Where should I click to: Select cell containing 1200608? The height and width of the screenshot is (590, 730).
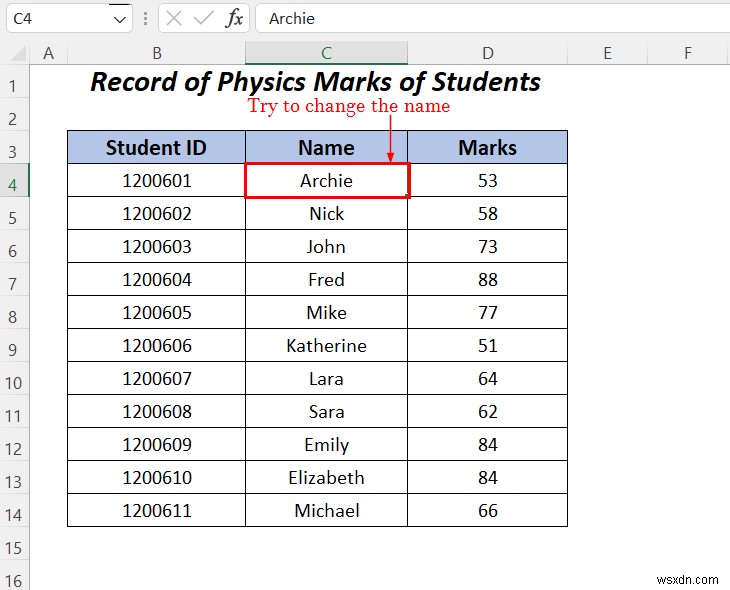pos(156,412)
